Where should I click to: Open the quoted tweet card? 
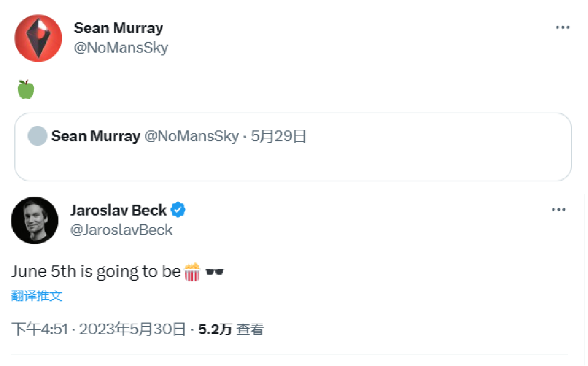click(293, 147)
